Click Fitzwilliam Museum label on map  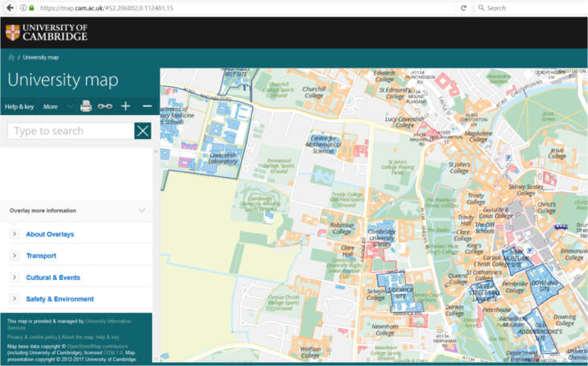[x=513, y=322]
